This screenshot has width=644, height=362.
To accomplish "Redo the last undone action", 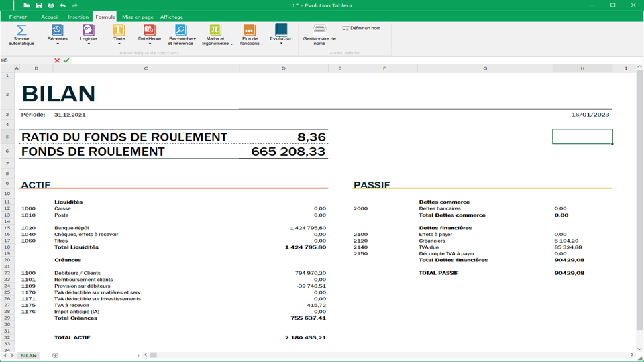I will (74, 5).
